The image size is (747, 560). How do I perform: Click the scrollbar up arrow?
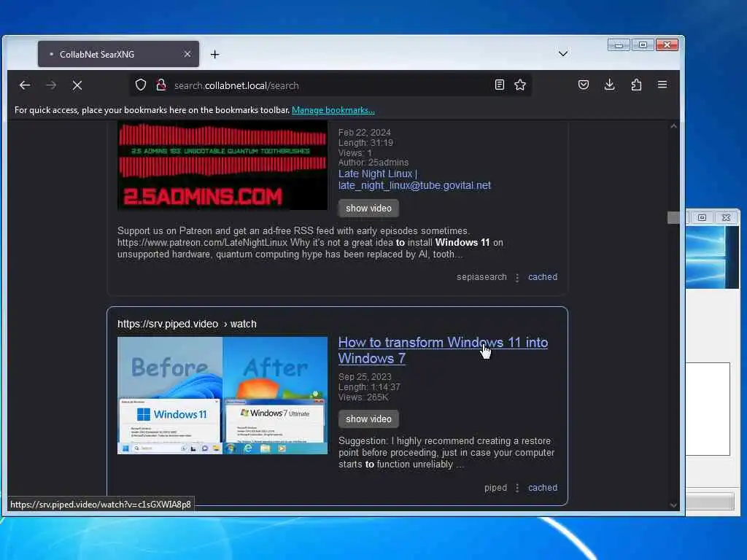coord(673,126)
